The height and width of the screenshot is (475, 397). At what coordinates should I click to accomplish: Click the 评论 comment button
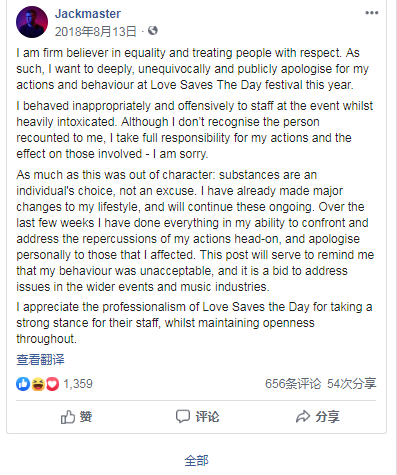[x=197, y=417]
